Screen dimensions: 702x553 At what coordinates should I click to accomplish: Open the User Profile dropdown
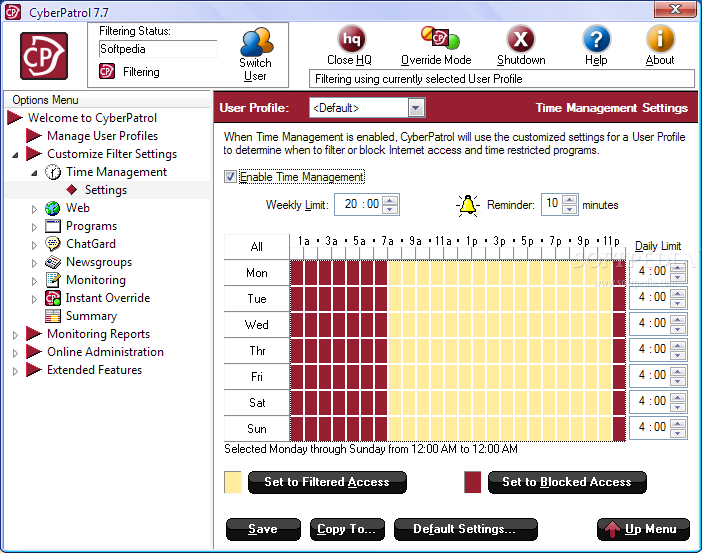(416, 108)
